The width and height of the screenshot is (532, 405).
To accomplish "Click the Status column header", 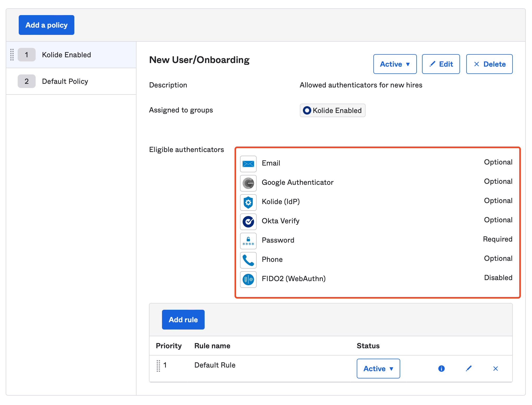I will click(368, 346).
